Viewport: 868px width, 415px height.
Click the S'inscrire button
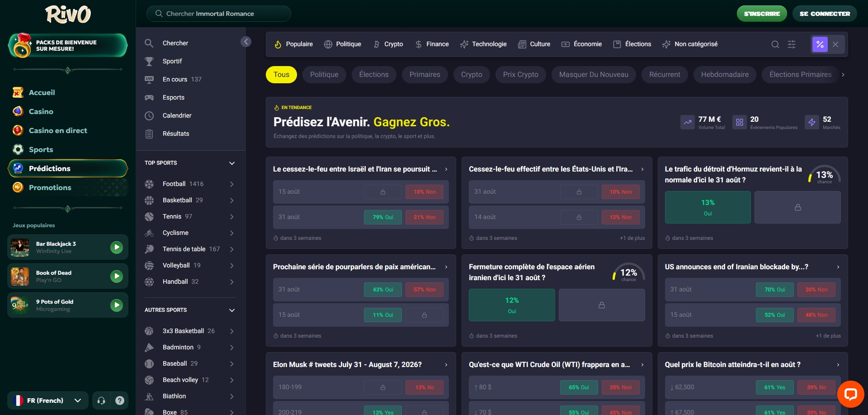(x=762, y=14)
